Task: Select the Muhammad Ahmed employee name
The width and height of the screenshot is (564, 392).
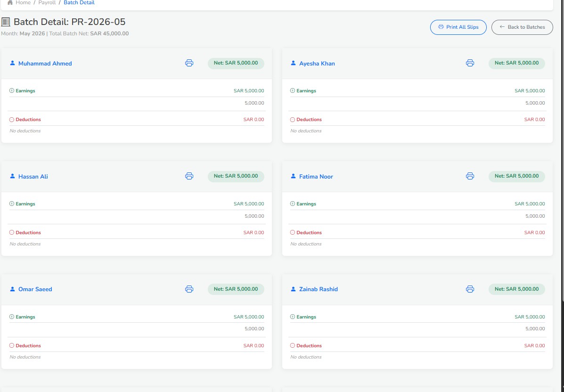Action: coord(45,64)
